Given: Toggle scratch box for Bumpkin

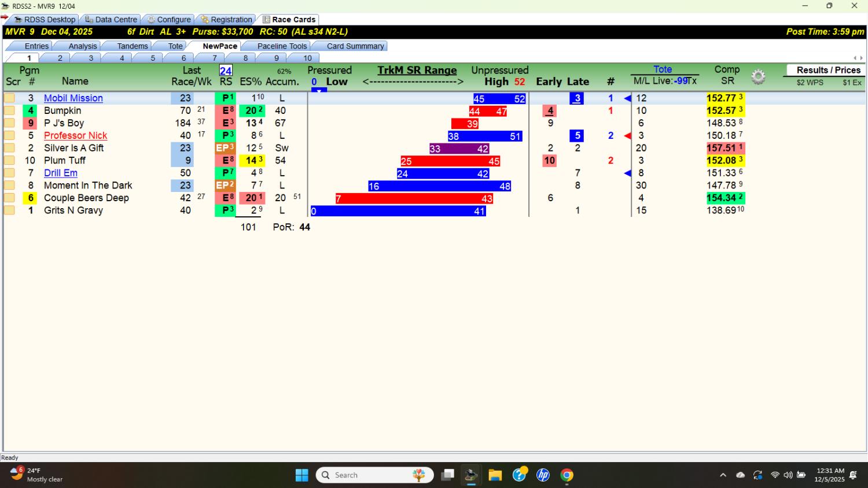Looking at the screenshot, I should point(9,110).
